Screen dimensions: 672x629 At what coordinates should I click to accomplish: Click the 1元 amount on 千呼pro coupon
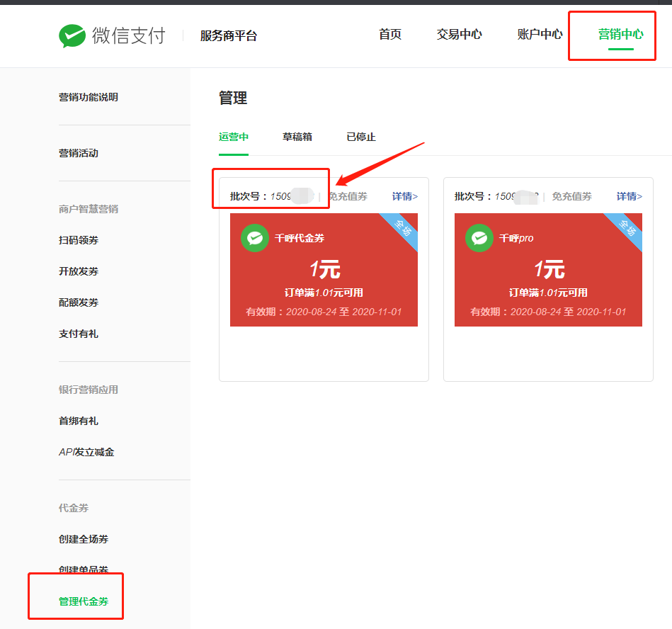549,269
